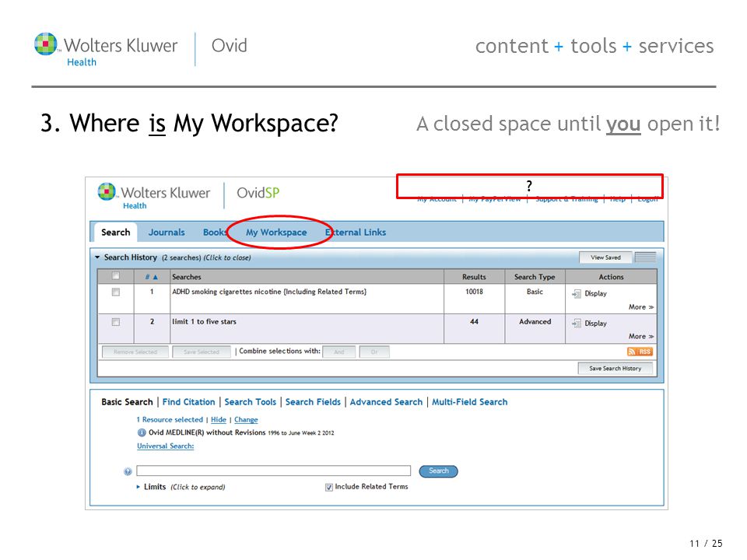The image size is (747, 560).
Task: Click result count 44
Action: 474,321
